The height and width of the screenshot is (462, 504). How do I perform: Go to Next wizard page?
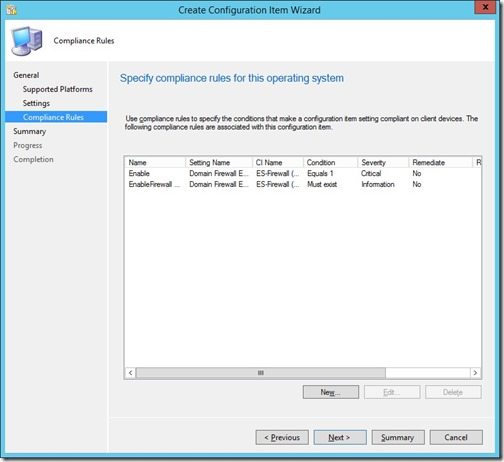(340, 437)
